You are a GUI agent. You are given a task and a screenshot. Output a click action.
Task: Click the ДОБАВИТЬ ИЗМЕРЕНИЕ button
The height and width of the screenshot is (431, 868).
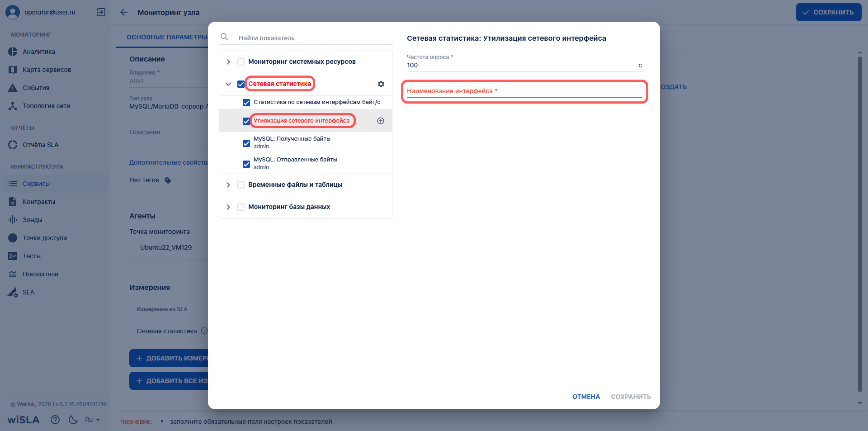(x=169, y=358)
